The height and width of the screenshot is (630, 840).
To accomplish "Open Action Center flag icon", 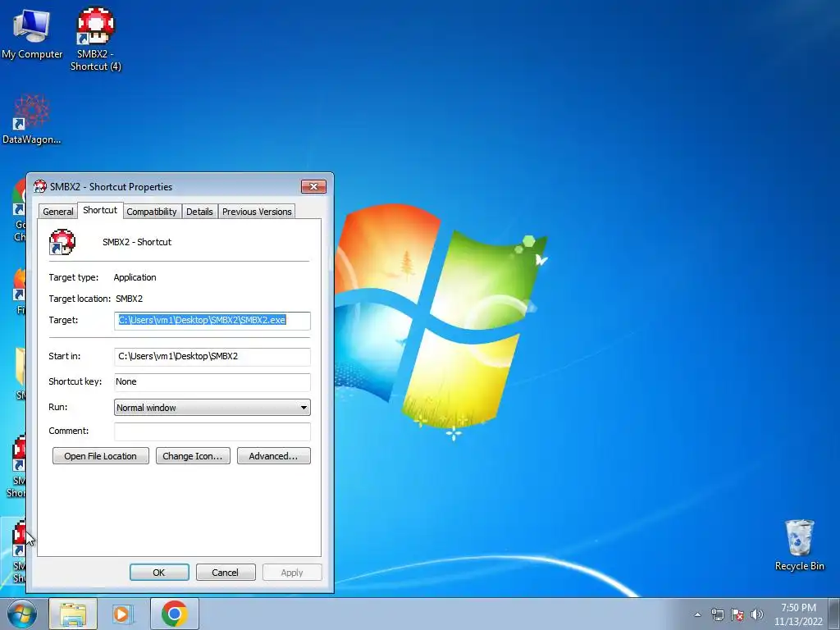I will (x=737, y=614).
